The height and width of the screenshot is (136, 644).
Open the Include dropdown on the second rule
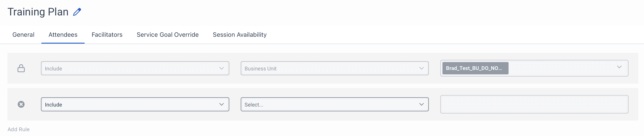click(x=135, y=105)
